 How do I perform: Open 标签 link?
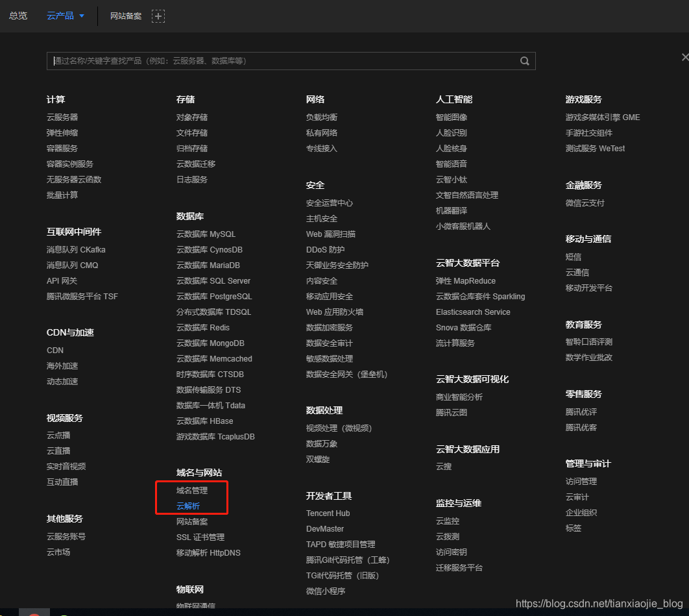pos(573,528)
